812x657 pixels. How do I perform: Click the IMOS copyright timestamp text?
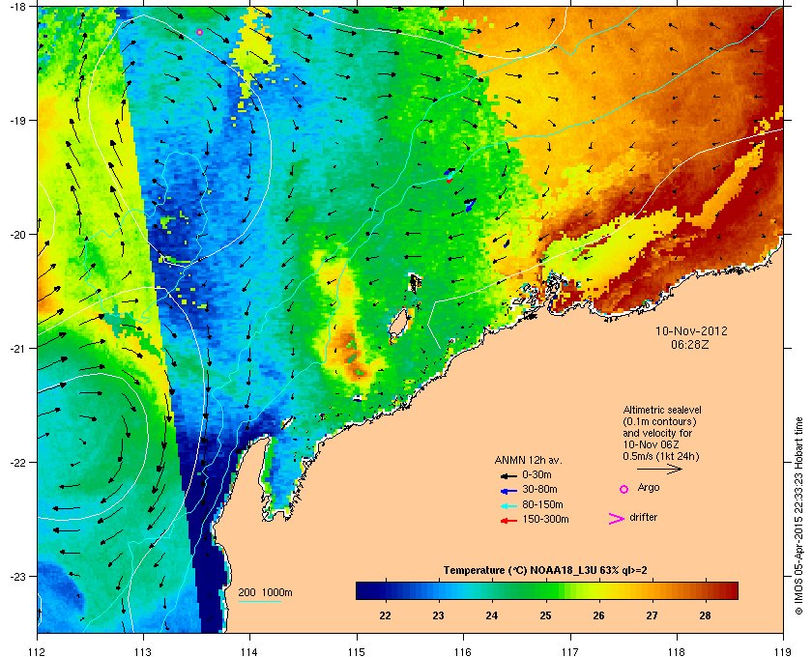tap(798, 514)
